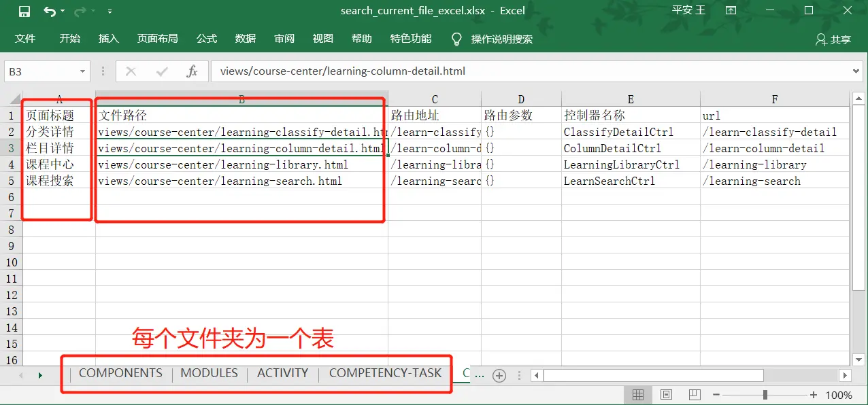The width and height of the screenshot is (868, 405).
Task: Switch to Page Break Preview icon
Action: point(694,395)
